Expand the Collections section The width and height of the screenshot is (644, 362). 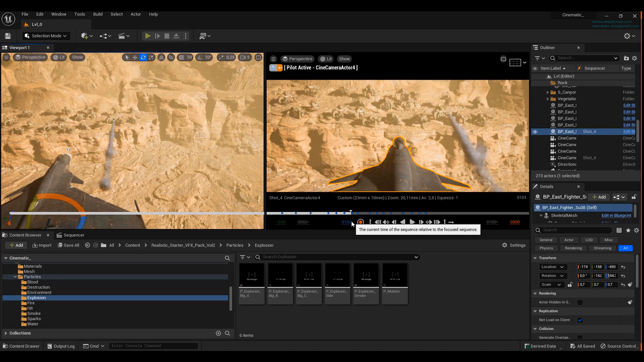[6, 333]
